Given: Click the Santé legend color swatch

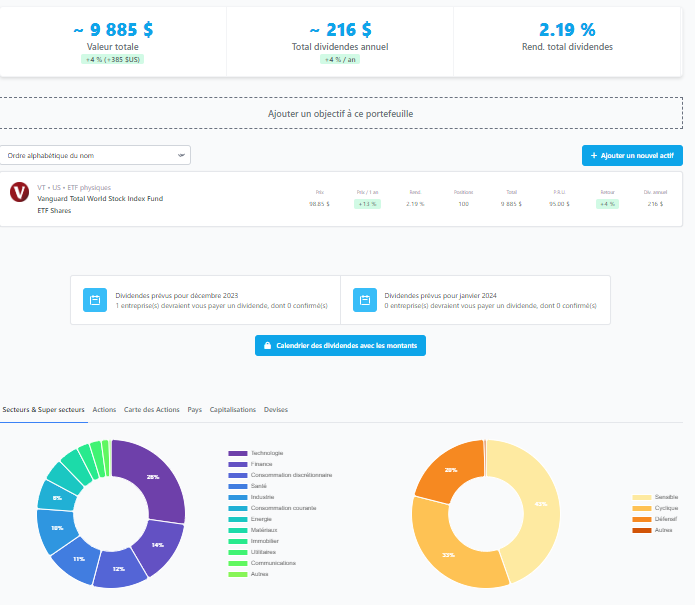Looking at the screenshot, I should click(238, 486).
